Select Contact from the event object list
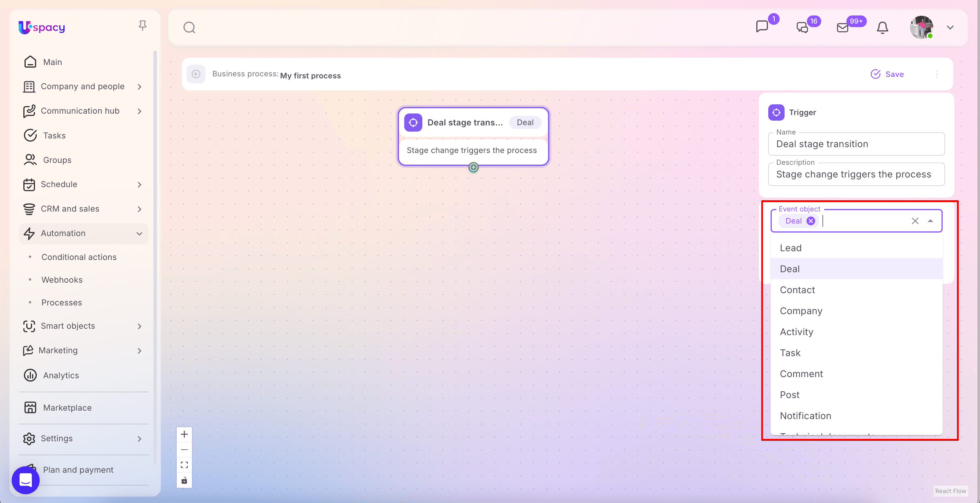Image resolution: width=980 pixels, height=503 pixels. [x=797, y=290]
